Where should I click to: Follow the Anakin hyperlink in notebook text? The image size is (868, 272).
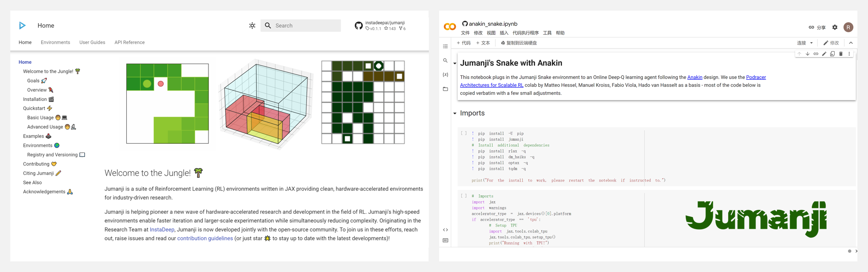pyautogui.click(x=694, y=77)
